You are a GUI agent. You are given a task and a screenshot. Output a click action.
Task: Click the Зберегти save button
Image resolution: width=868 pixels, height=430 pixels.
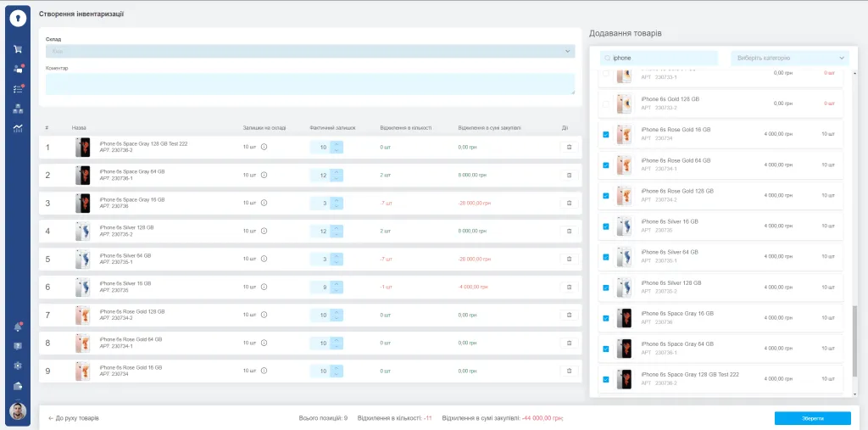(x=812, y=418)
